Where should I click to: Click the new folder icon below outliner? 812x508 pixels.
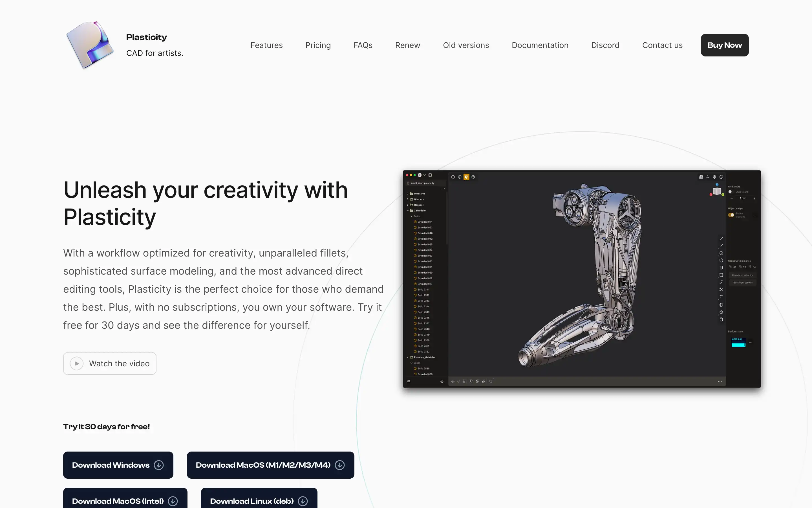point(408,382)
